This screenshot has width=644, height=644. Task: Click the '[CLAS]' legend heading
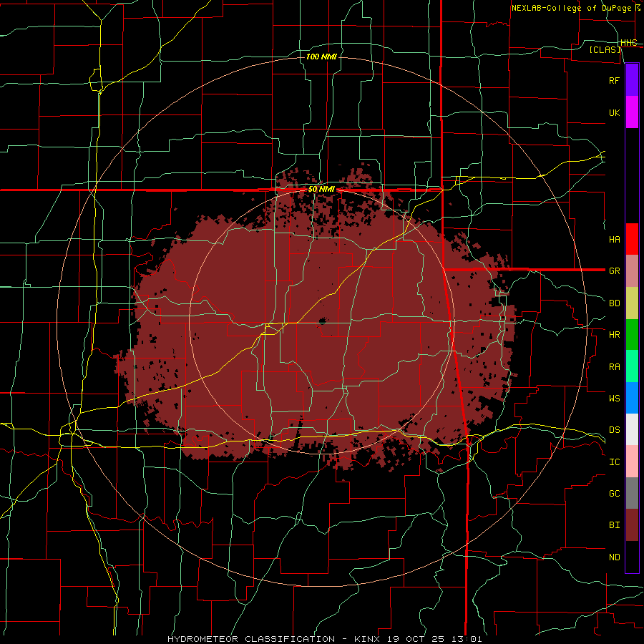[605, 49]
